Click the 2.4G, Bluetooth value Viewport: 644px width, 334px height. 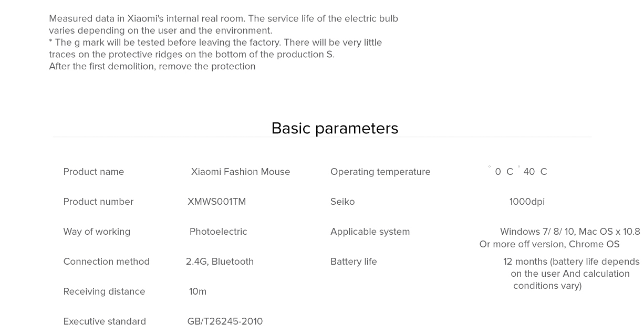click(220, 262)
